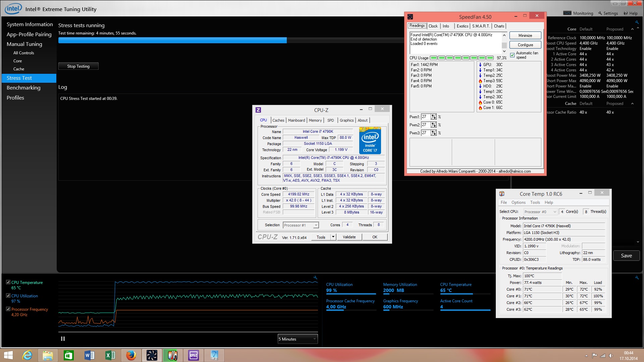644x362 pixels.
Task: Click the wrench icon beside the monitor tiles
Action: tap(637, 278)
